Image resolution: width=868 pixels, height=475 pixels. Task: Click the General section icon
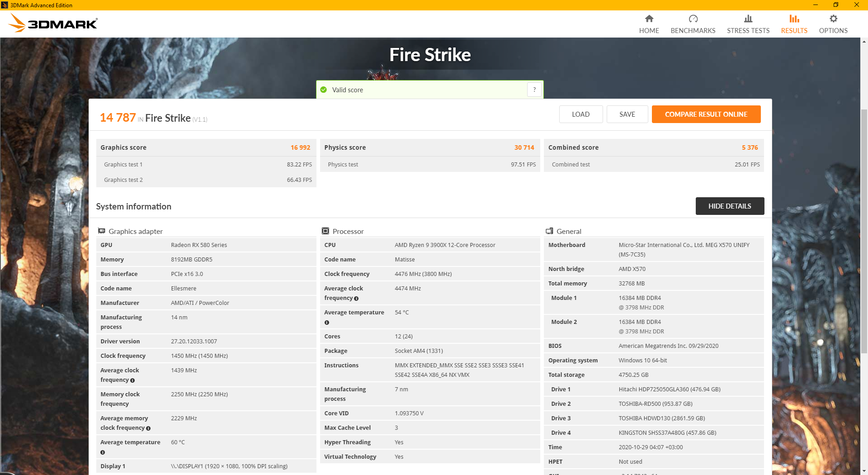coord(549,231)
